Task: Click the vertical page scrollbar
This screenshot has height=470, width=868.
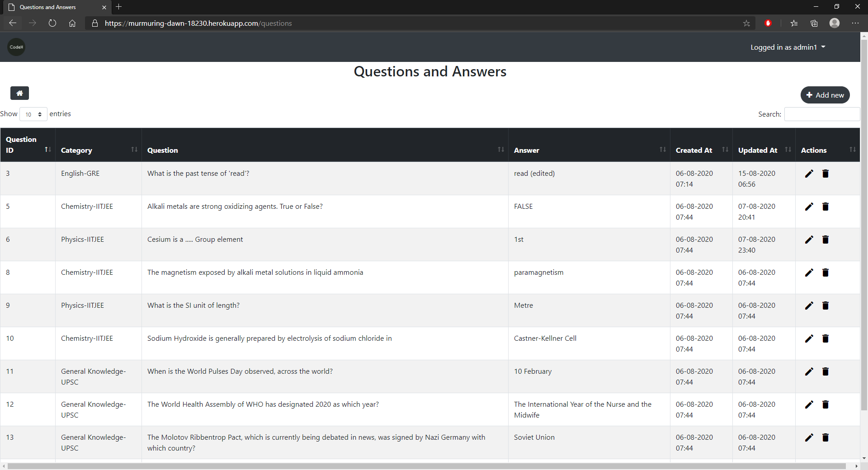Action: click(x=864, y=226)
